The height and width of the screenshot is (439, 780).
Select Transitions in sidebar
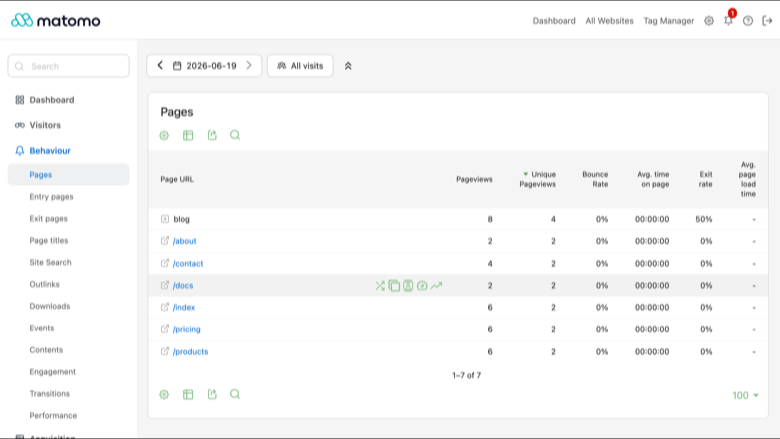pyautogui.click(x=50, y=394)
